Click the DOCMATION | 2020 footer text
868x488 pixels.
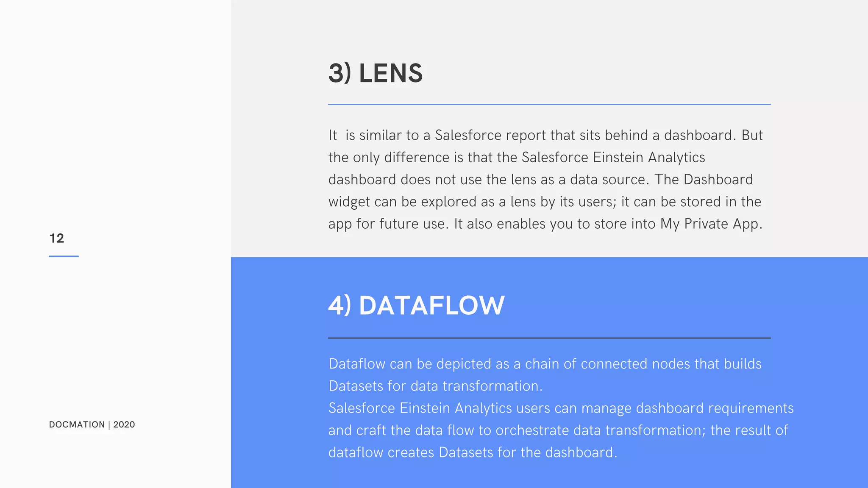[x=92, y=424]
